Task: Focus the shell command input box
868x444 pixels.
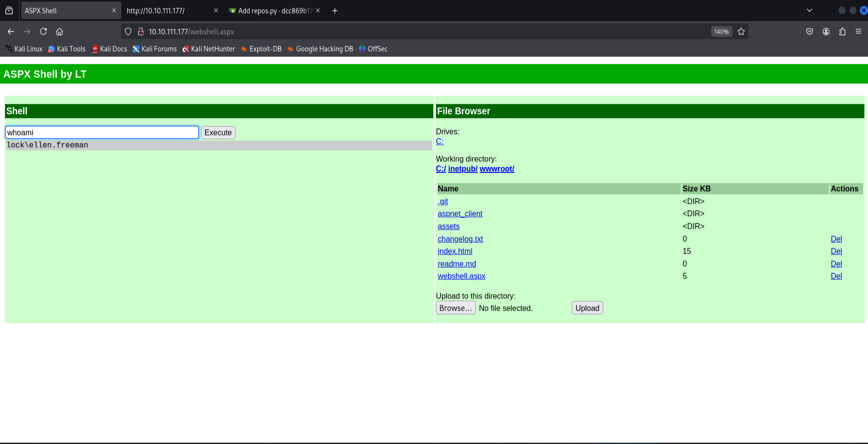Action: tap(102, 132)
